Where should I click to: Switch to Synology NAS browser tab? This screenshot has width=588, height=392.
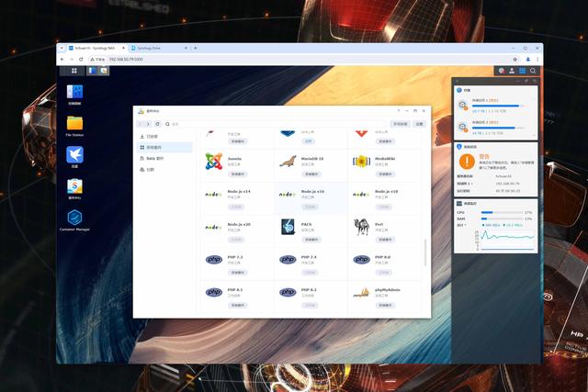pyautogui.click(x=96, y=48)
